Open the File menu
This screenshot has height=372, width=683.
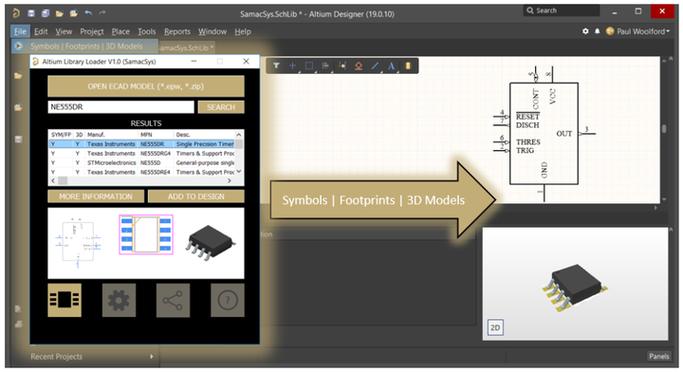(x=20, y=31)
